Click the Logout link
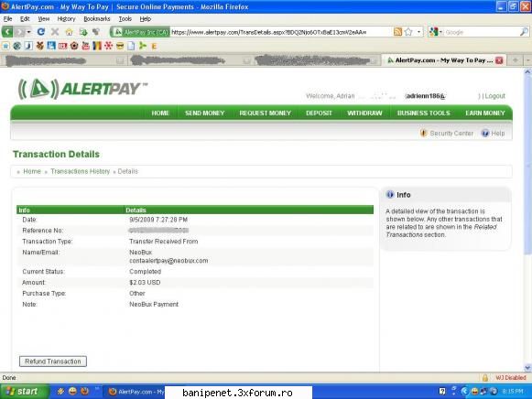532x399 pixels. click(494, 96)
